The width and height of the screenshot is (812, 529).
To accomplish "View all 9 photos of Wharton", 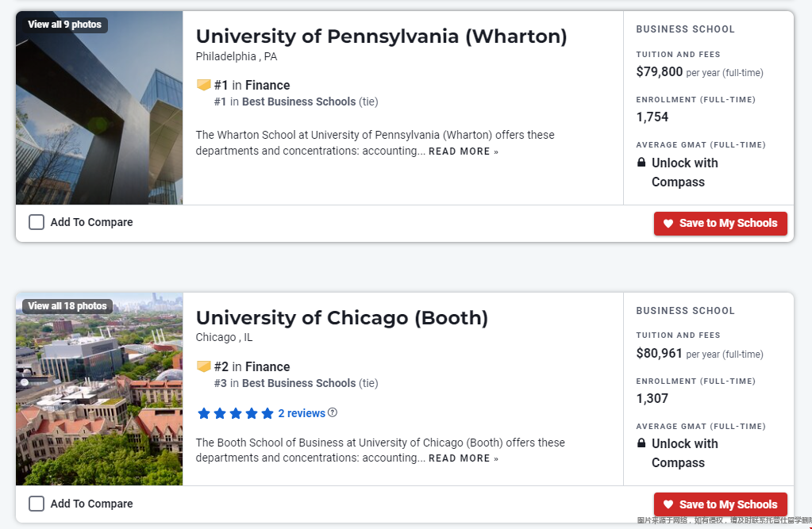I will point(65,25).
